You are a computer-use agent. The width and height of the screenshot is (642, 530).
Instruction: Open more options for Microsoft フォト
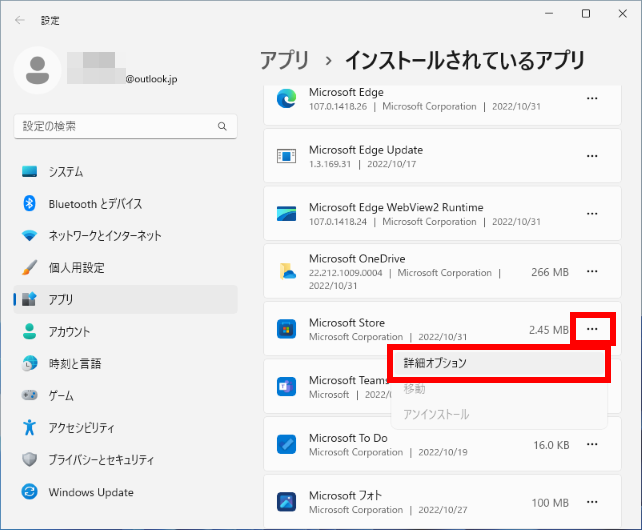592,502
